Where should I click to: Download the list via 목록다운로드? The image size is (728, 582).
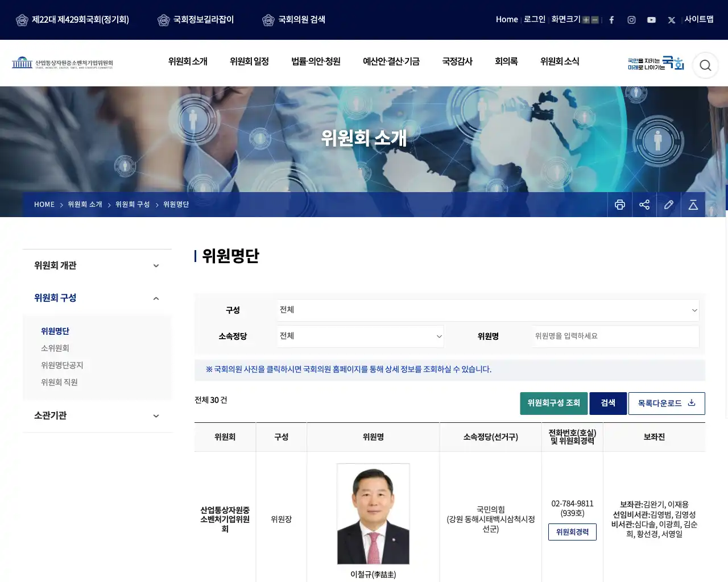(x=667, y=404)
